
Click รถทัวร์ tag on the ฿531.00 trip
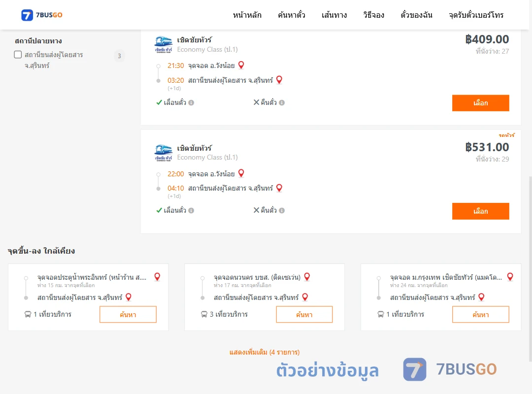point(506,135)
